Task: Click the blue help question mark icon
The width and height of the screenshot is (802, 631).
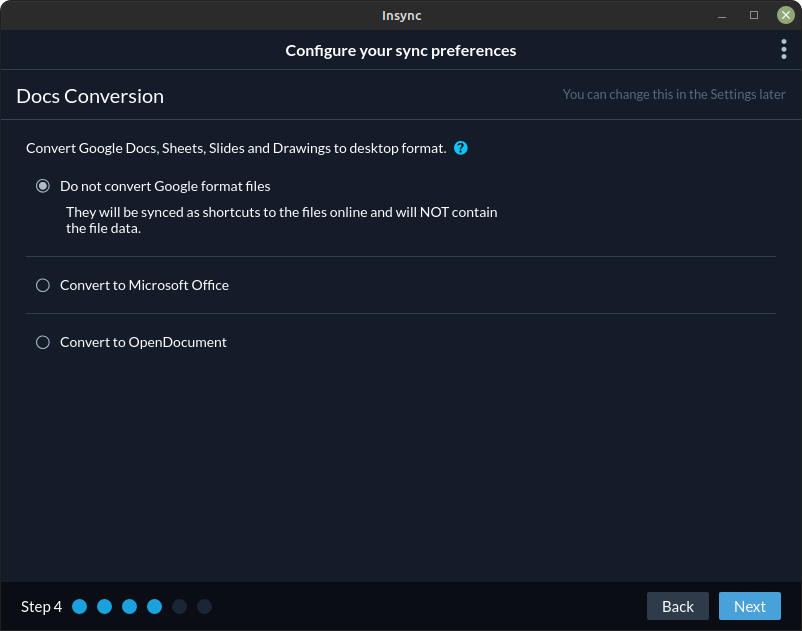Action: coord(461,148)
